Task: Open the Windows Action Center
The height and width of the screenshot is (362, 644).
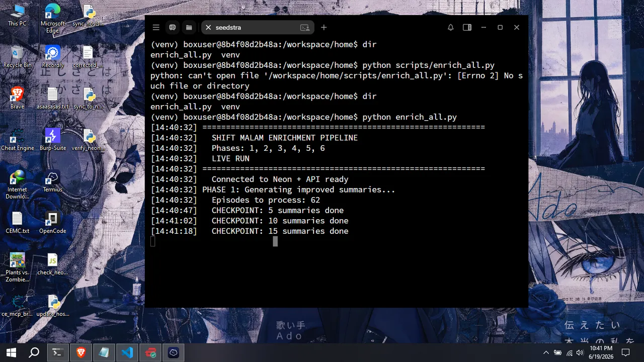Action: [x=626, y=353]
